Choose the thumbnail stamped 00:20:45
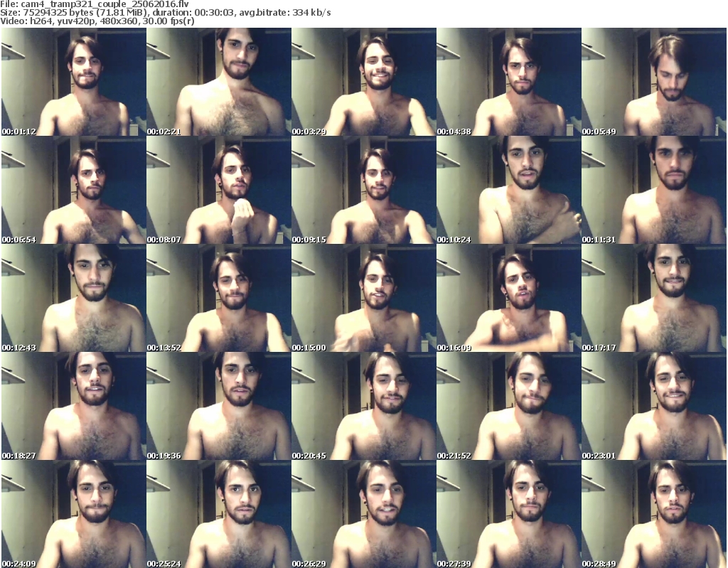 click(363, 406)
